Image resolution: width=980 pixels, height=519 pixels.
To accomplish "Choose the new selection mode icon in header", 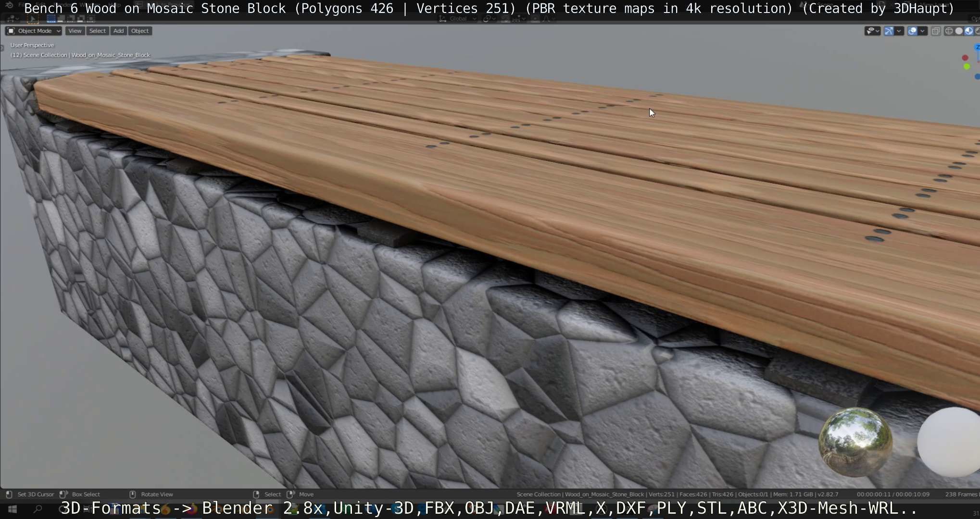I will tap(51, 19).
